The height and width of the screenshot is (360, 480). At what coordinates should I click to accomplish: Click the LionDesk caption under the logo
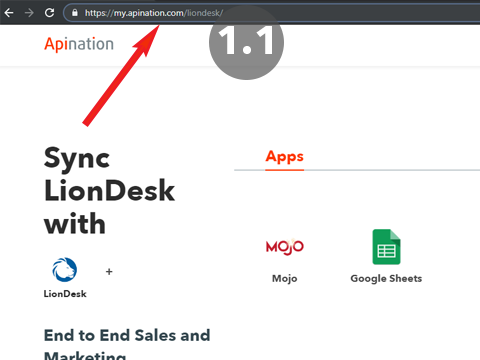click(x=65, y=294)
